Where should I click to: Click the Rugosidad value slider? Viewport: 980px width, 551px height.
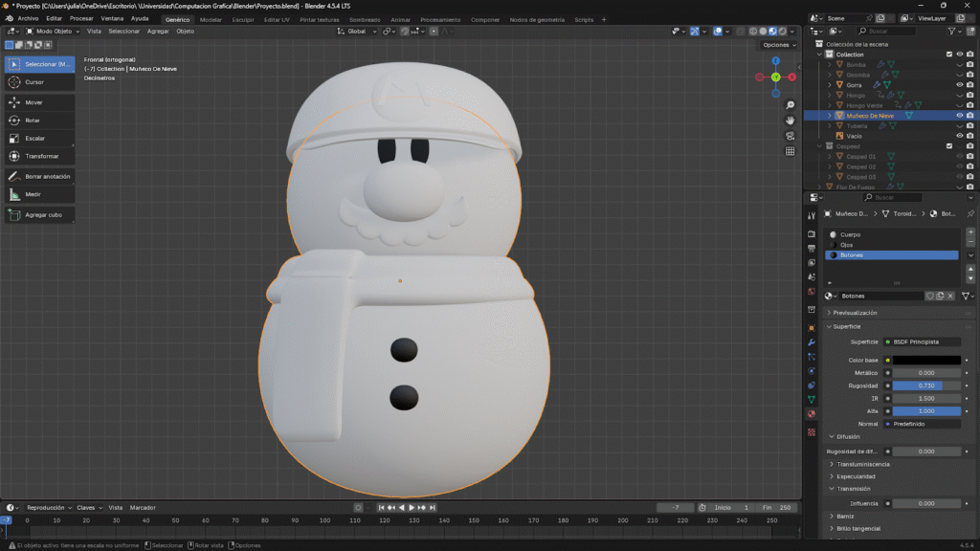tap(926, 386)
